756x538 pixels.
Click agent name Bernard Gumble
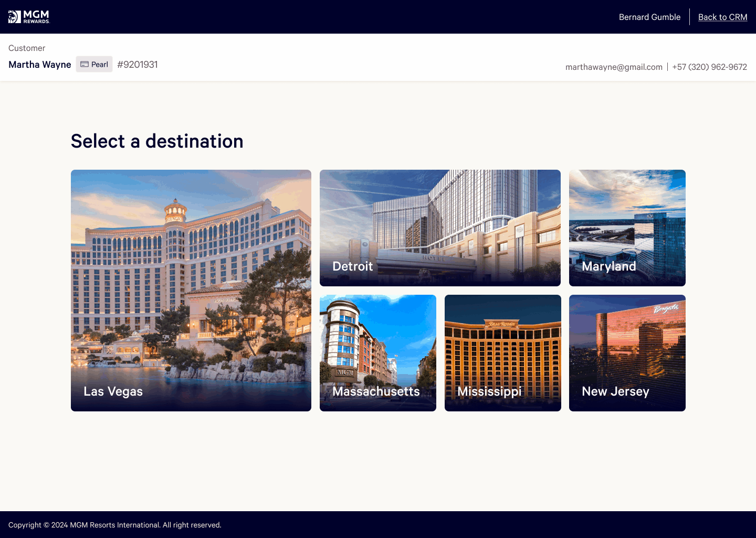pos(649,17)
